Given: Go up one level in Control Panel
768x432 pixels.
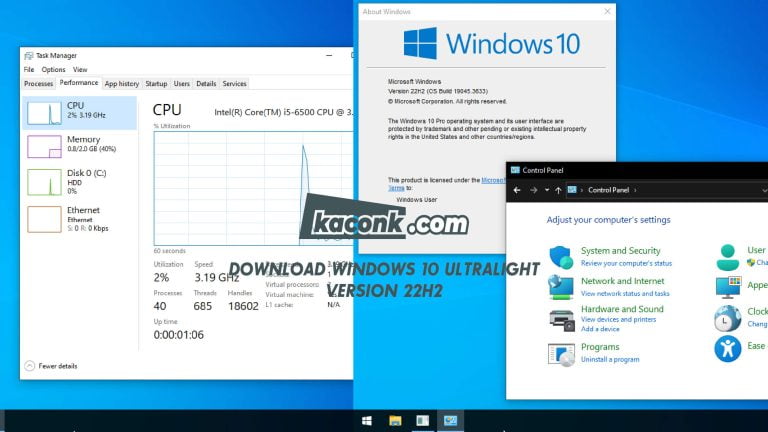Looking at the screenshot, I should coord(558,190).
